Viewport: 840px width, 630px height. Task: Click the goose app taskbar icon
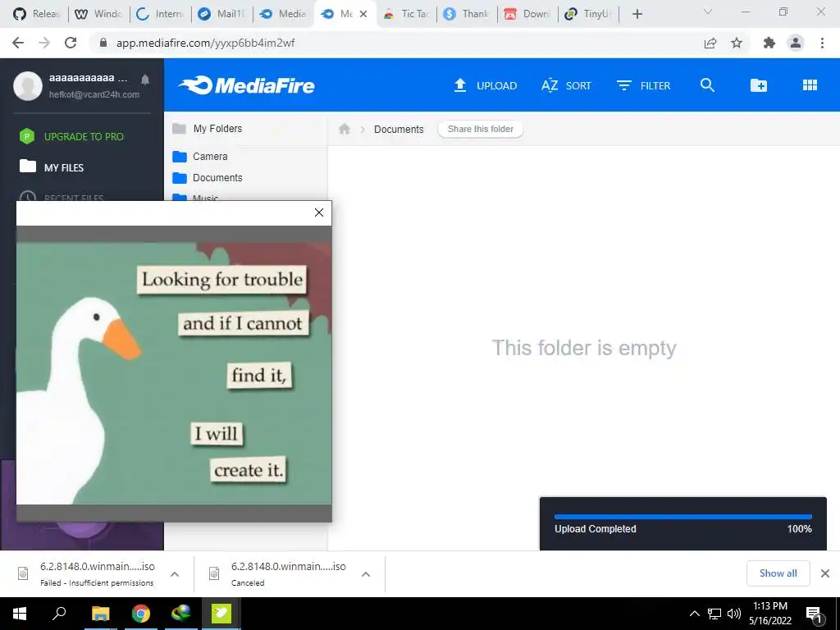click(221, 614)
